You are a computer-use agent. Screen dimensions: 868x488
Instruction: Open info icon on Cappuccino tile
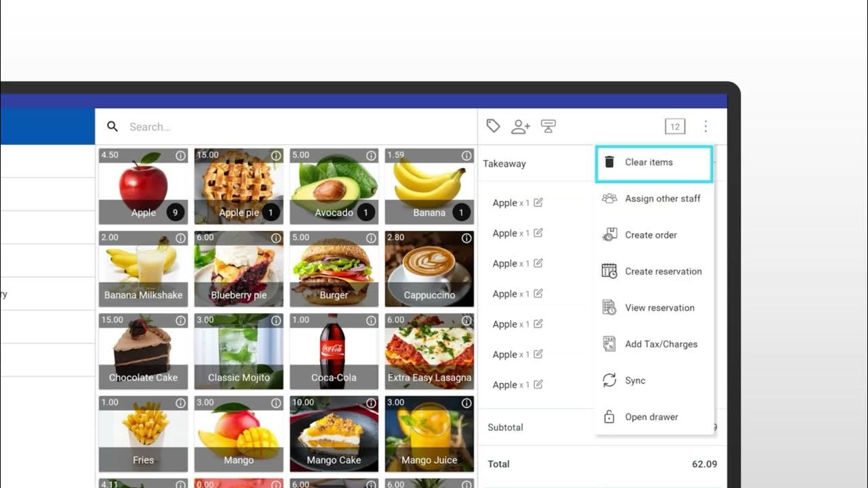(x=467, y=239)
